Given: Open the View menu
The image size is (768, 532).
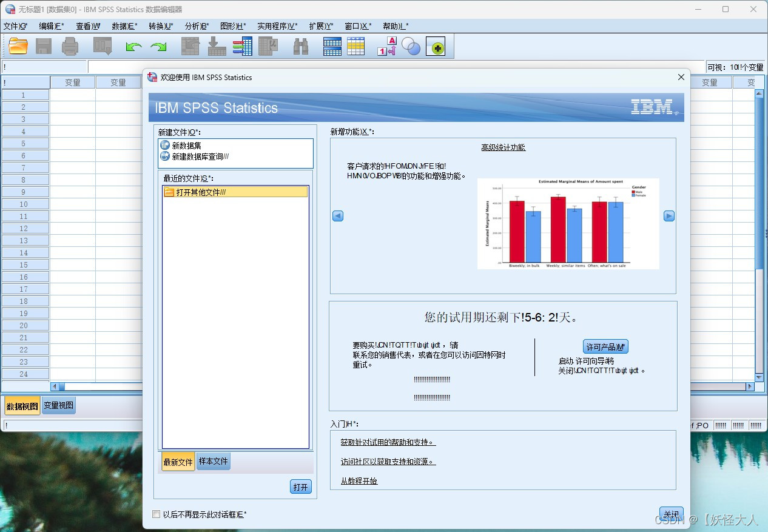Looking at the screenshot, I should (88, 26).
